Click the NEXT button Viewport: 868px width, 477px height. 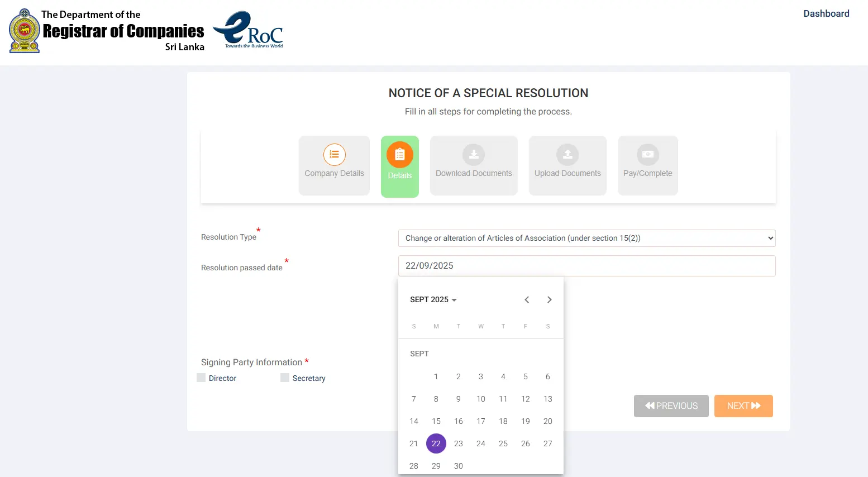click(x=743, y=406)
